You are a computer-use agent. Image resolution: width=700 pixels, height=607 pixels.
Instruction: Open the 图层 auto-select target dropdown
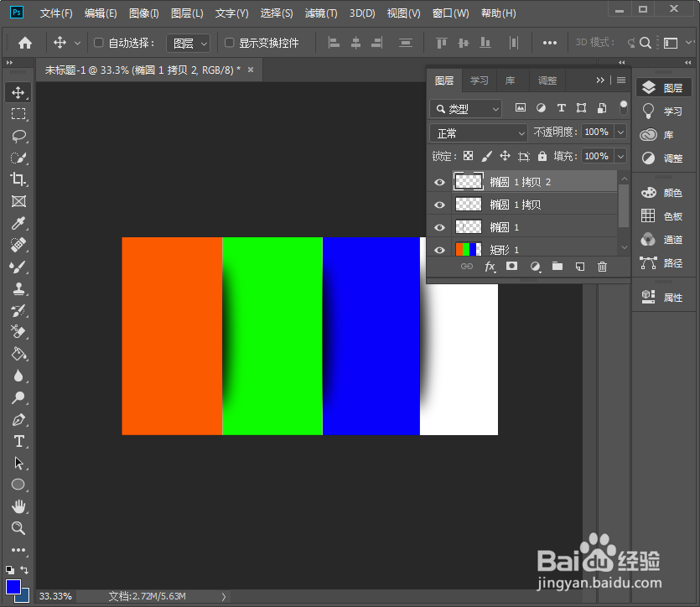click(188, 44)
